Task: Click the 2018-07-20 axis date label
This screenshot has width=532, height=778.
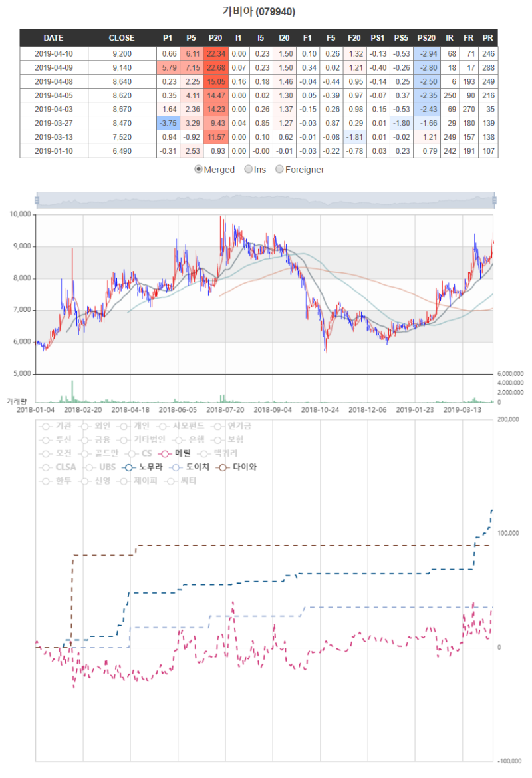Action: pos(225,410)
